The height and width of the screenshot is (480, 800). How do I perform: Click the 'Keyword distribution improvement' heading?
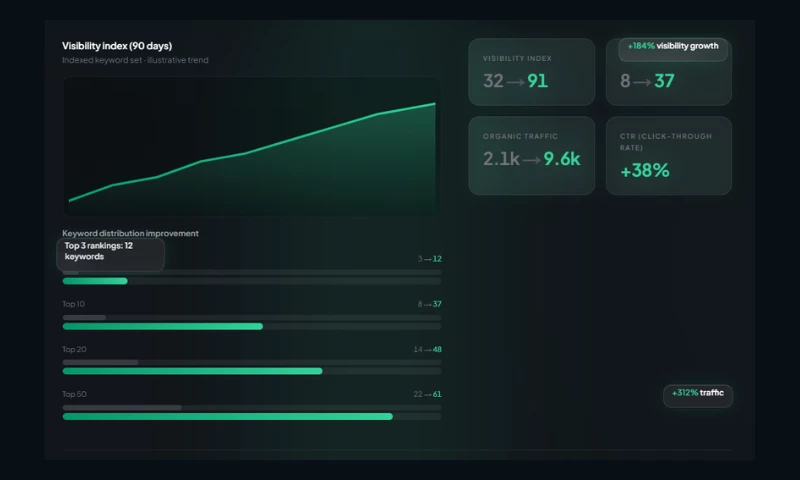point(131,233)
